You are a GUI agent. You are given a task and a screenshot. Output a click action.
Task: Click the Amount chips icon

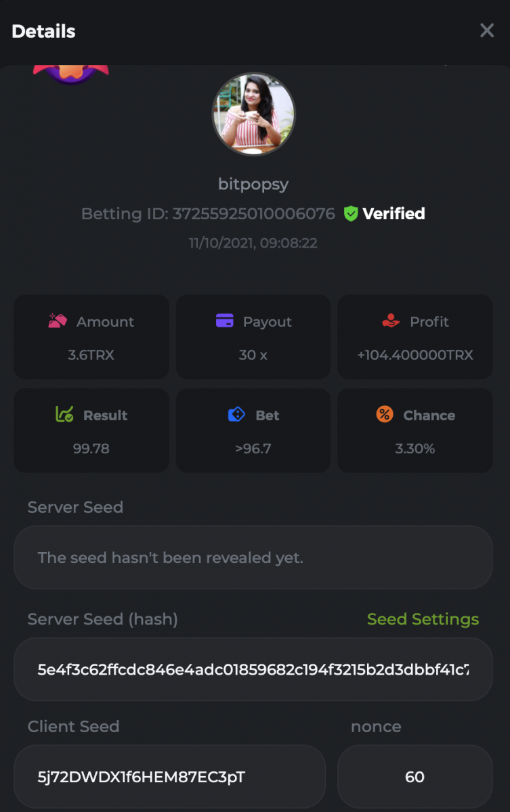58,321
